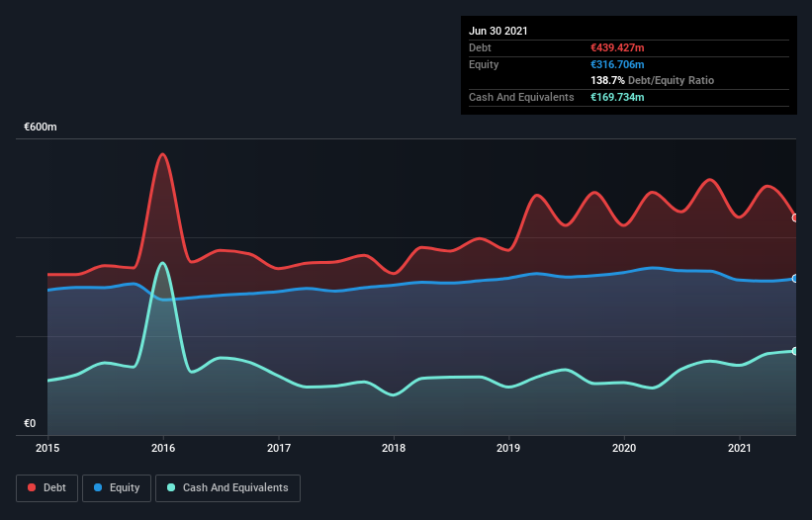Screen dimensions: 812x520
Task: Click the €316.706m equity value
Action: point(617,64)
